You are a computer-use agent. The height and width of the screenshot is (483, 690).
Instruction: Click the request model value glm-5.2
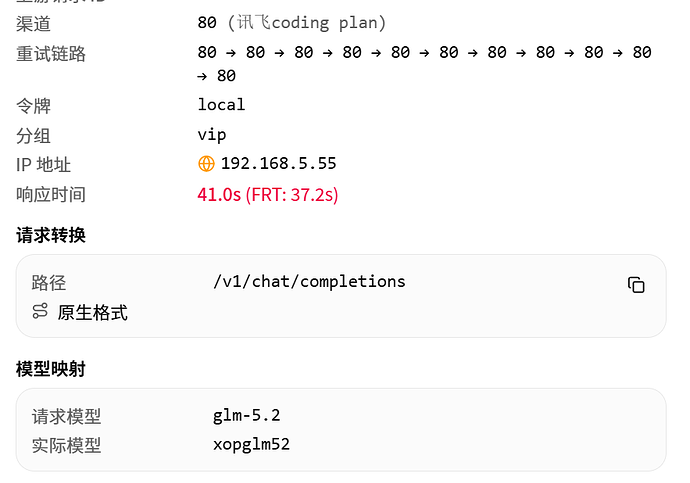[246, 415]
